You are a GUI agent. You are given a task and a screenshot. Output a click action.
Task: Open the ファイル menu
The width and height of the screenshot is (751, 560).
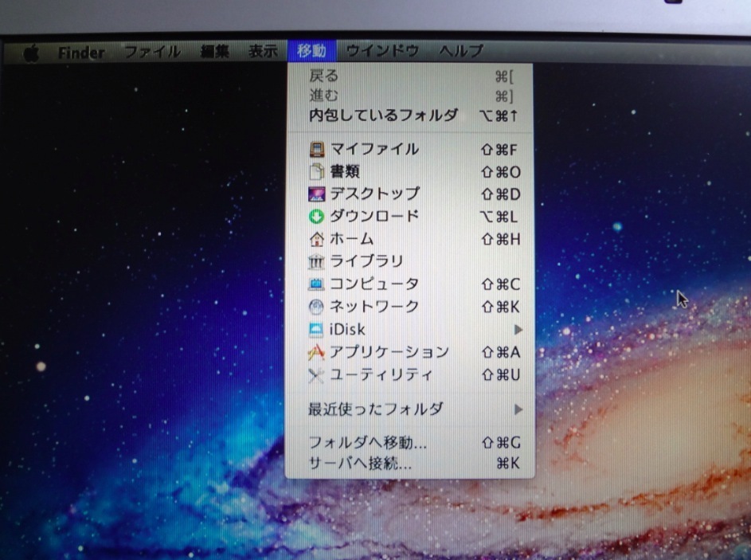click(x=151, y=53)
